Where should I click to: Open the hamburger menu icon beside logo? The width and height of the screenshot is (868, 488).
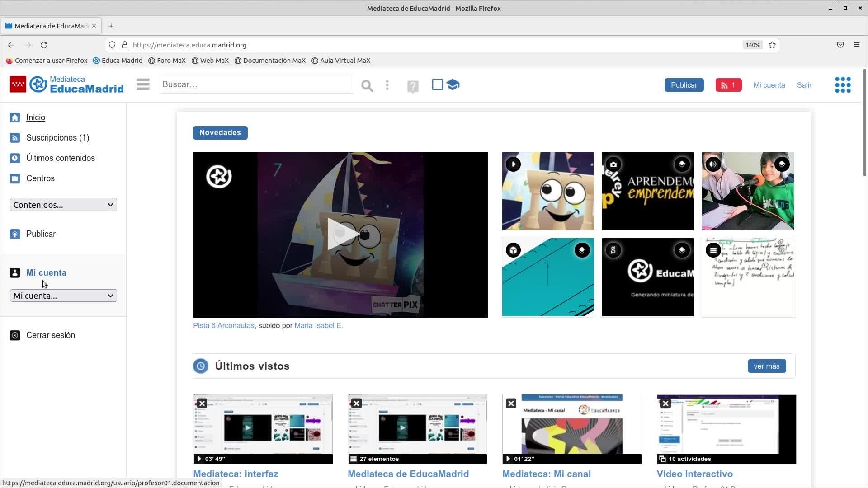143,84
